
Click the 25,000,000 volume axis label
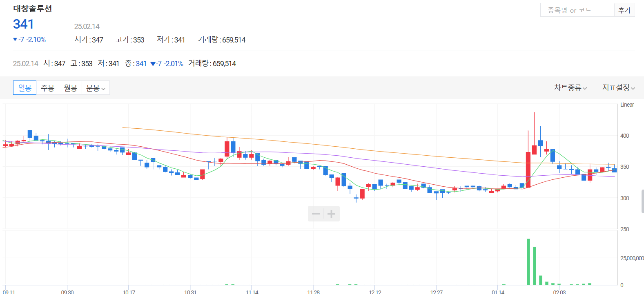click(632, 258)
